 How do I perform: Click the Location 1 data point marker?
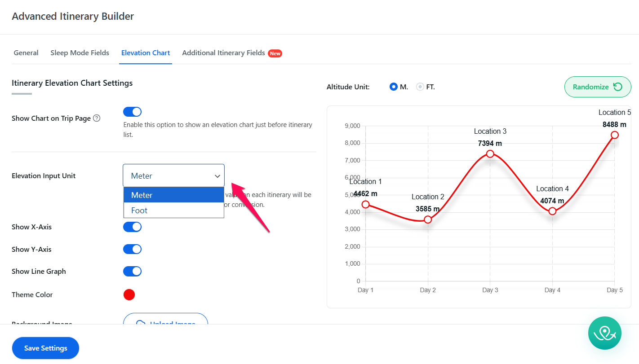tap(365, 204)
